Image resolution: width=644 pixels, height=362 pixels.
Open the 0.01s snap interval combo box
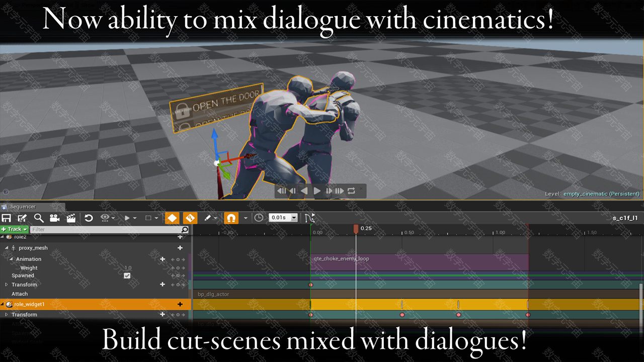(283, 218)
